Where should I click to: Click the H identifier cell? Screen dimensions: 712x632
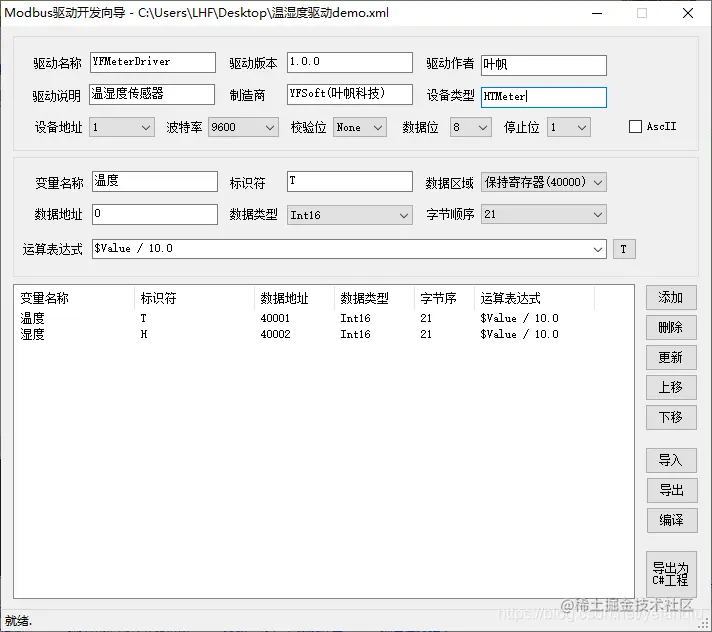[143, 335]
